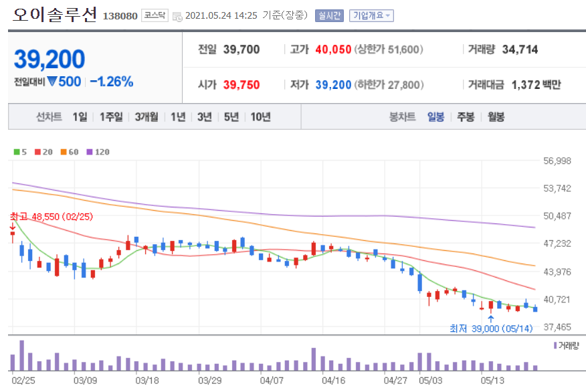Click the red 20-day moving average swatch
This screenshot has width=586, height=392.
[37, 152]
